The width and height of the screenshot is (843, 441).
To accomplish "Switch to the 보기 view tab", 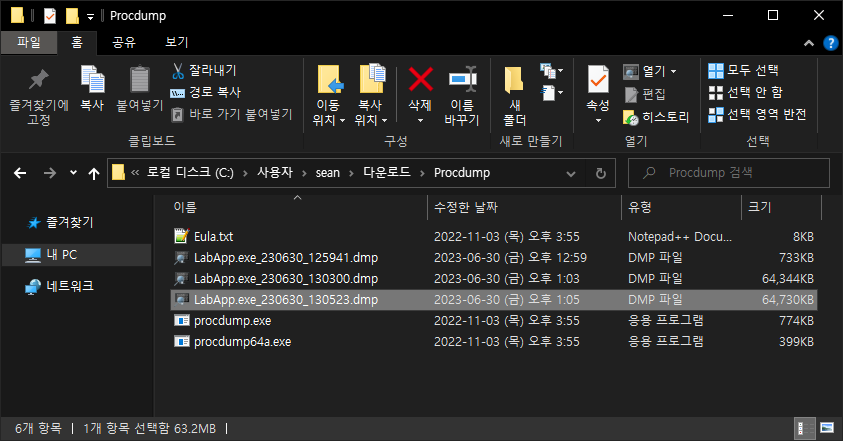I will click(176, 42).
